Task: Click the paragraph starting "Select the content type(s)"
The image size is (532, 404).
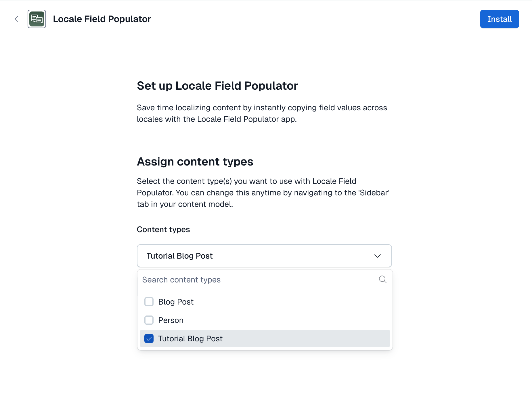Action: coord(263,193)
